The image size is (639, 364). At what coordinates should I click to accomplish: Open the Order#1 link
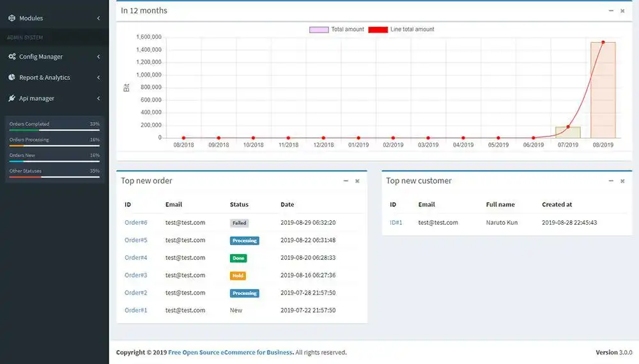(x=135, y=310)
